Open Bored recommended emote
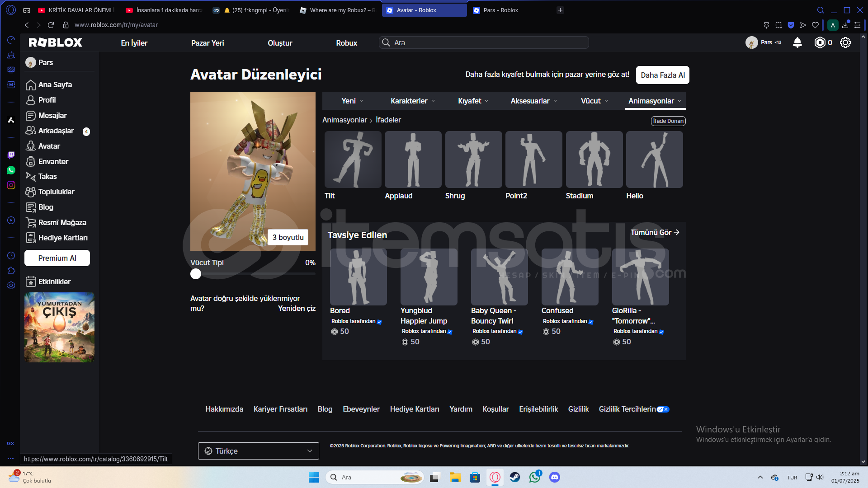The image size is (868, 488). pyautogui.click(x=358, y=277)
